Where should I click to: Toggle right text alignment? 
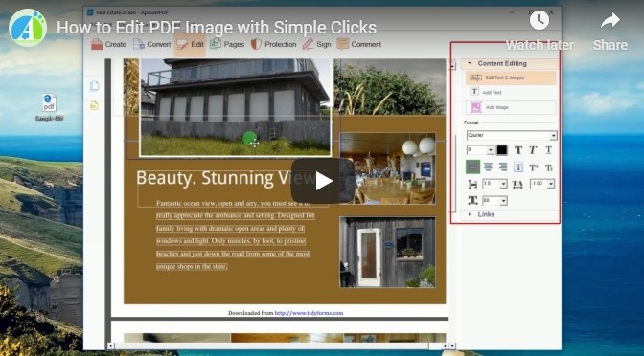pos(503,167)
